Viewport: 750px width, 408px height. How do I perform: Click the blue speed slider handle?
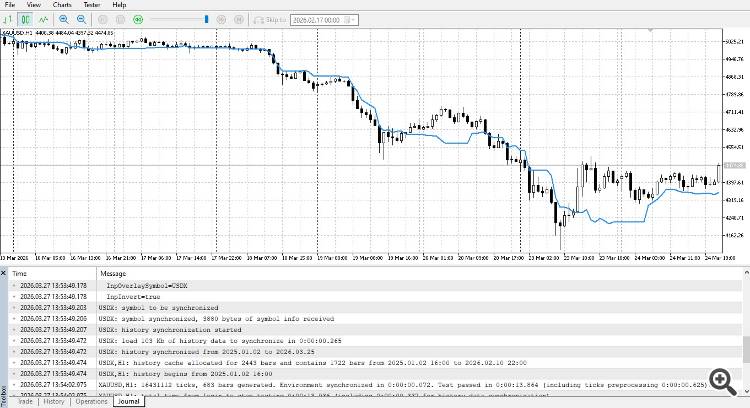[207, 20]
